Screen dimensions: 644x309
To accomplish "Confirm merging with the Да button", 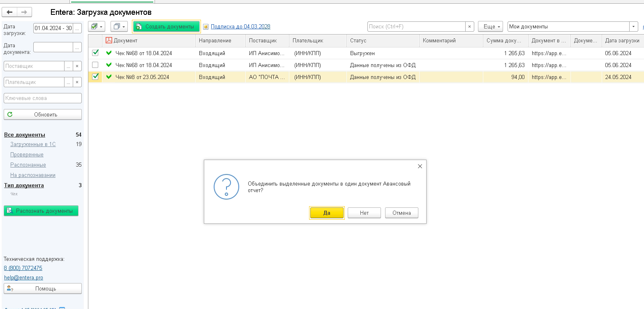I will click(x=327, y=213).
